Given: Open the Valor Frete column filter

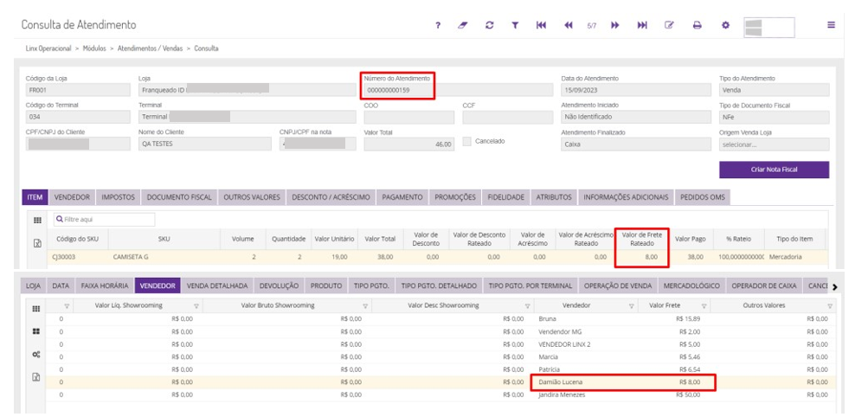Looking at the screenshot, I should point(708,306).
